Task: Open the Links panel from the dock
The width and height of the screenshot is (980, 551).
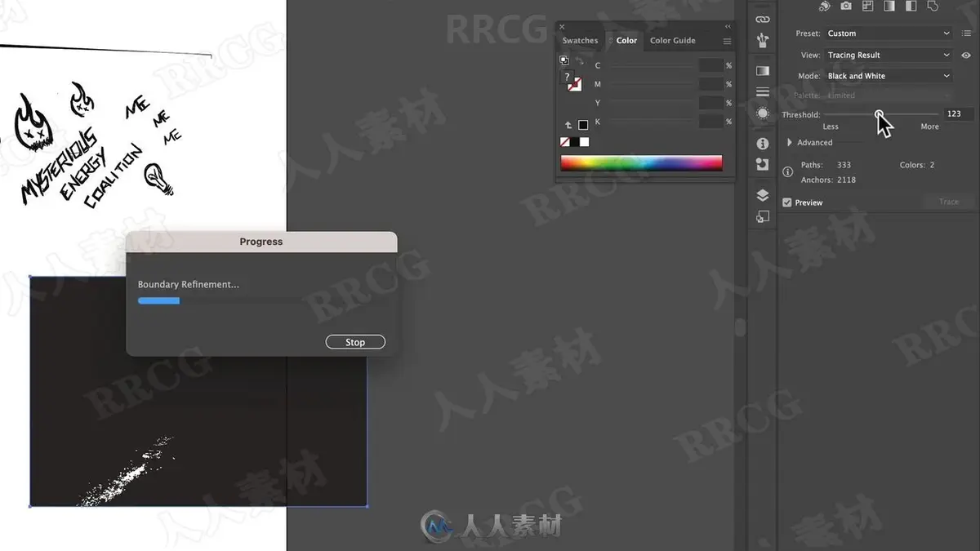Action: (x=763, y=19)
